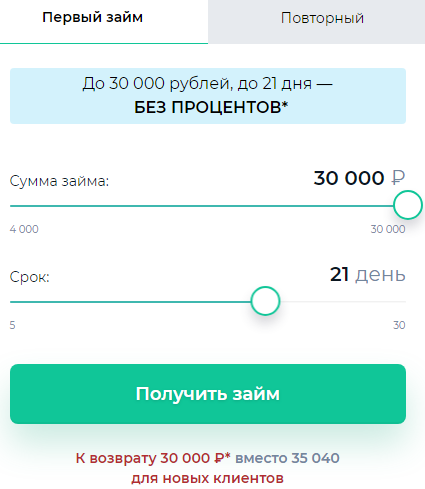This screenshot has height=489, width=425.
Task: Click the 21 день term value
Action: [367, 275]
